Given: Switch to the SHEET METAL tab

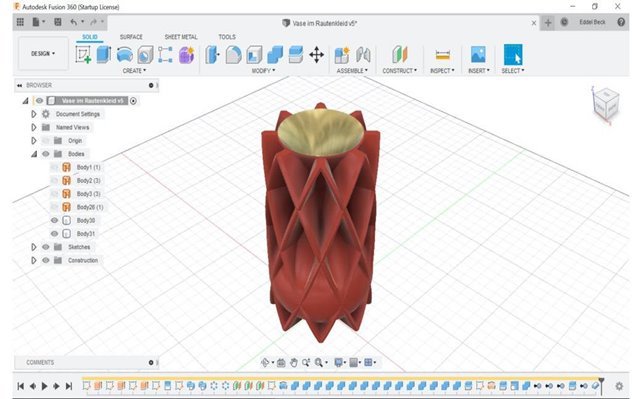Looking at the screenshot, I should (x=181, y=37).
